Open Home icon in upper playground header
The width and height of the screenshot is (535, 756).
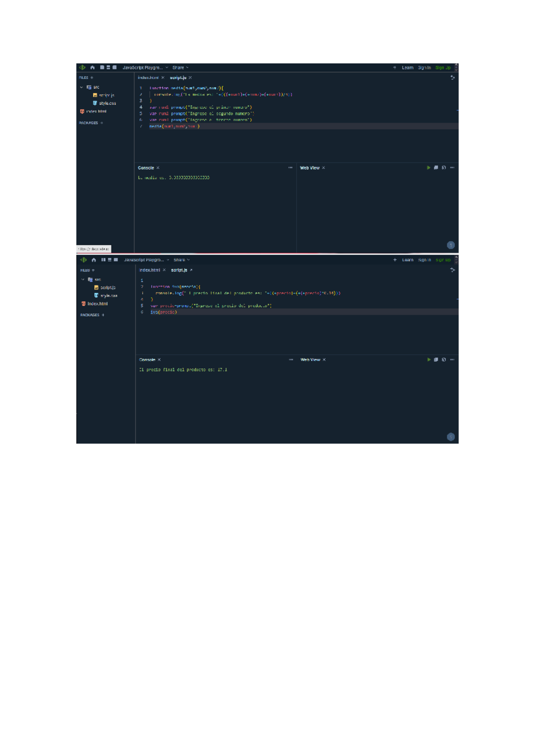tap(93, 68)
